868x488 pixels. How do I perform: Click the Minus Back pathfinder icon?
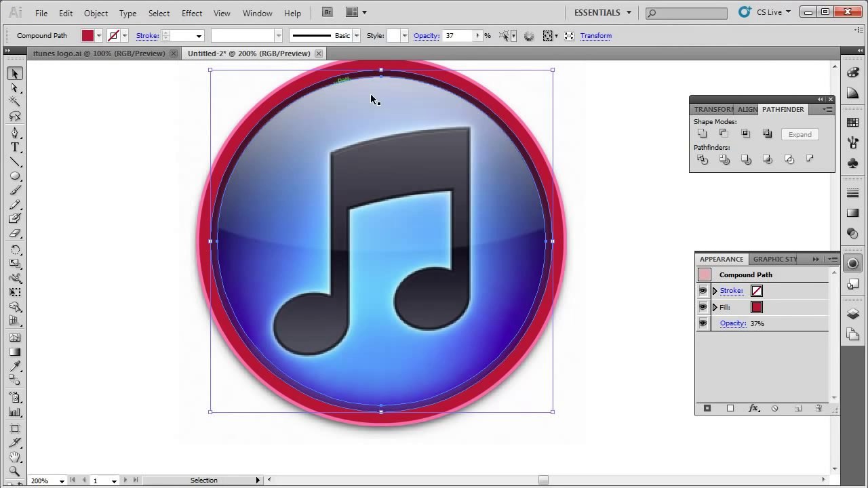pos(810,159)
